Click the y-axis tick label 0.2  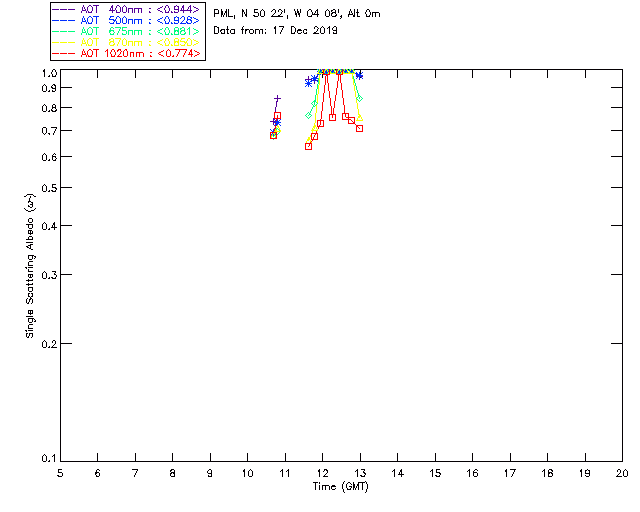pos(49,344)
